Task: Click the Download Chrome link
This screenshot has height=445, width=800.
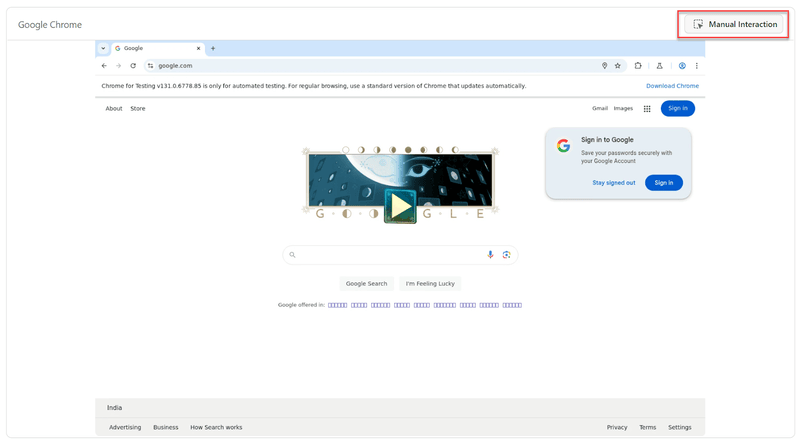Action: tap(672, 86)
